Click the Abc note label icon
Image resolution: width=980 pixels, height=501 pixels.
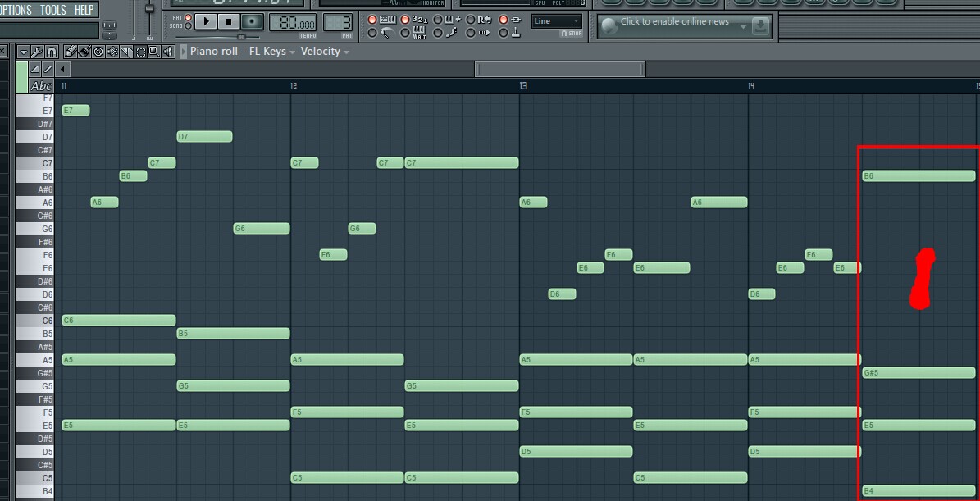[41, 86]
